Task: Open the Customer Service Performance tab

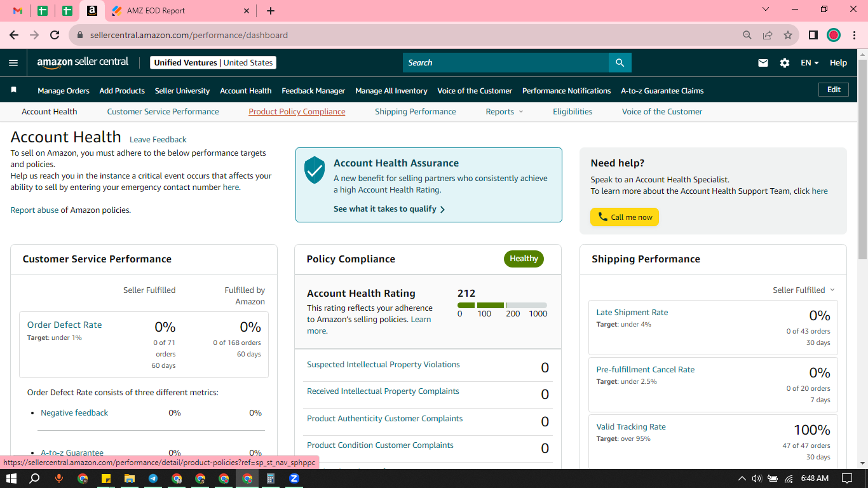Action: point(163,112)
